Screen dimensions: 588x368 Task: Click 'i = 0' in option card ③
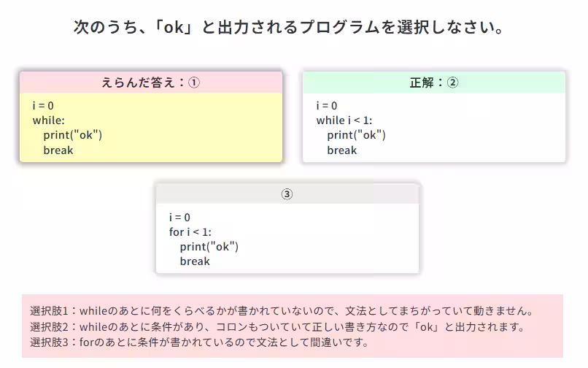click(x=179, y=217)
